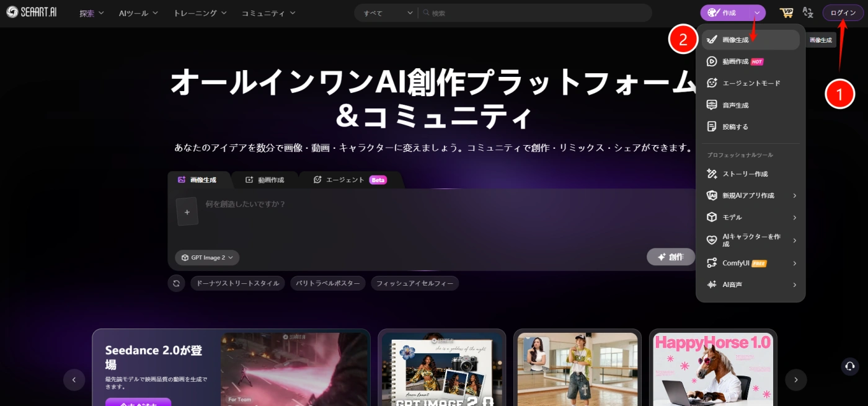
Task: Click the 創作 generate button
Action: [x=670, y=257]
